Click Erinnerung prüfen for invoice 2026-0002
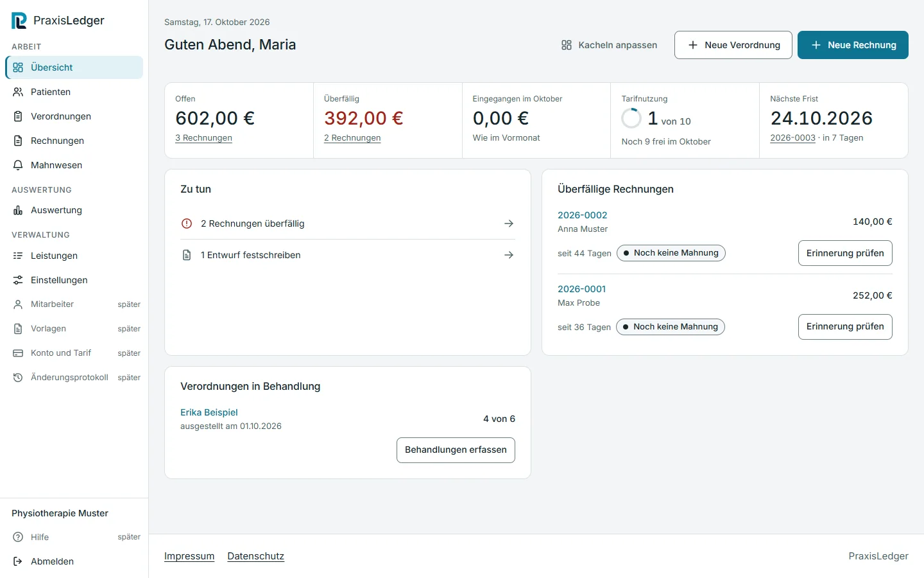This screenshot has height=578, width=924. click(845, 253)
